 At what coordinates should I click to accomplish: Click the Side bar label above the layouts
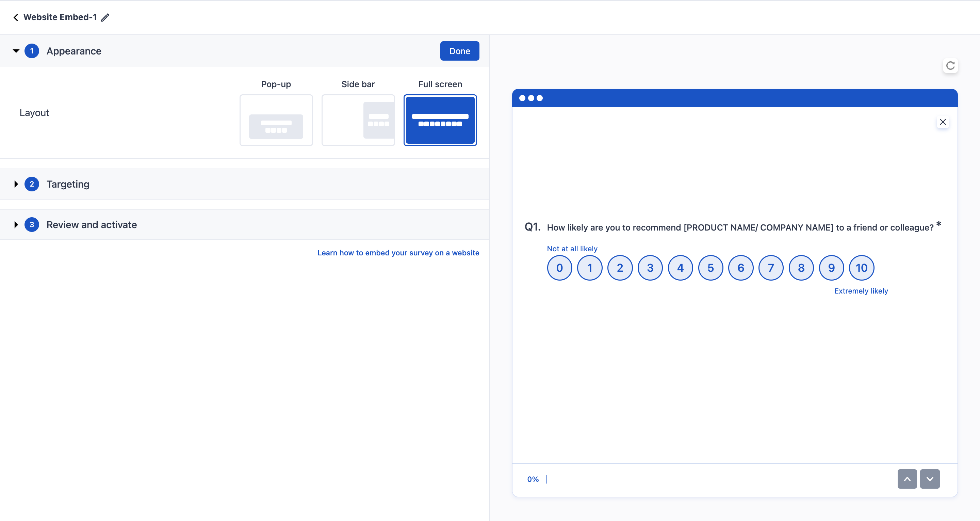358,84
